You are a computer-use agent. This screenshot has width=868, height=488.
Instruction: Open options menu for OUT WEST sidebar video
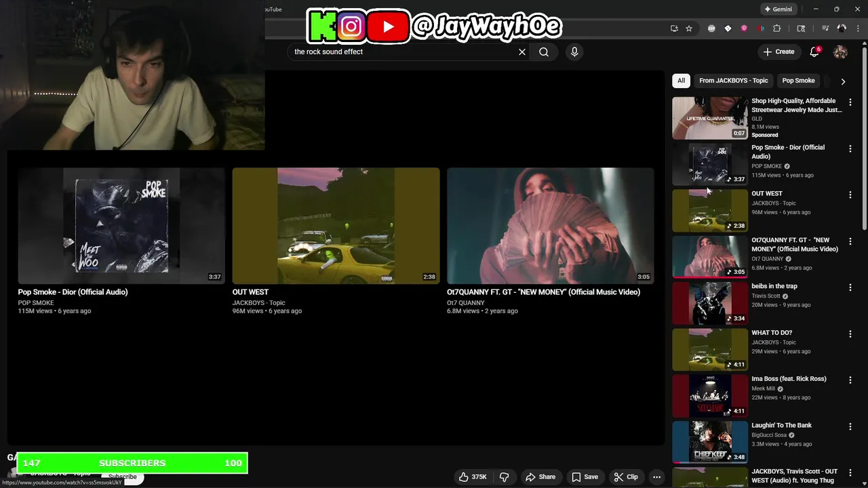[x=850, y=195]
